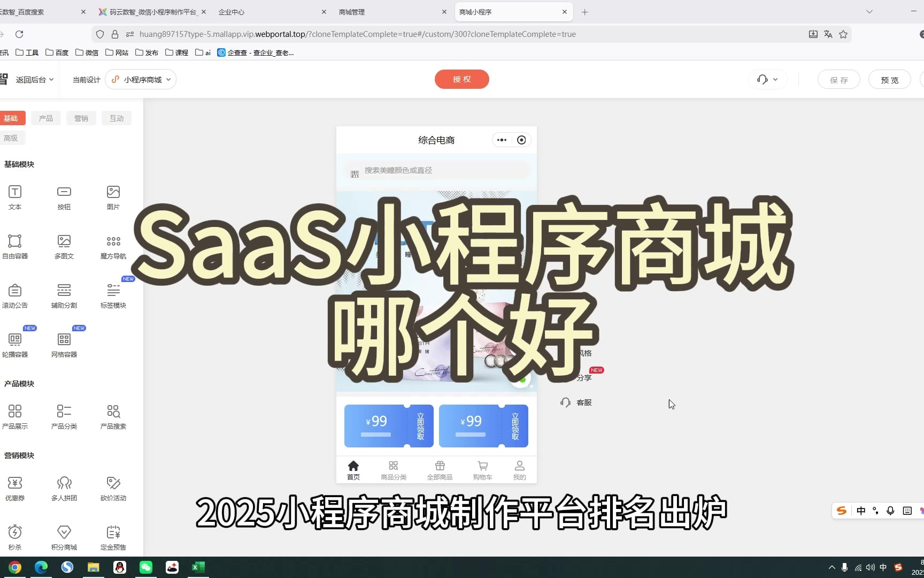
Task: Insert the 多图文 multi-image module
Action: click(x=64, y=247)
